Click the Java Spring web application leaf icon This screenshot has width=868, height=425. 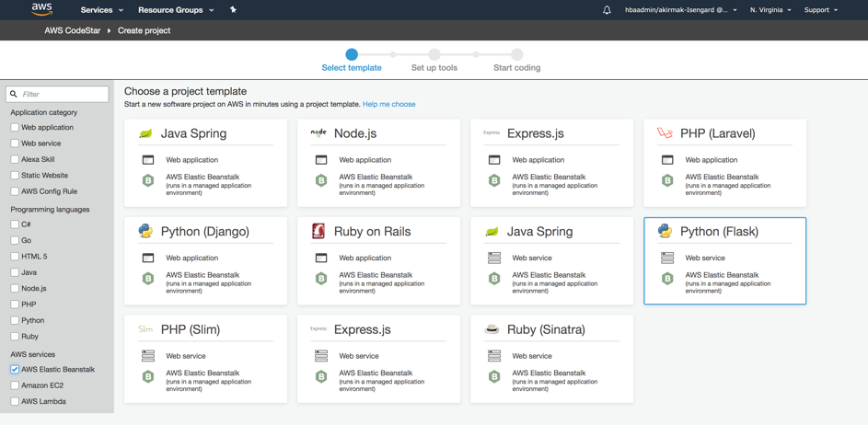[145, 133]
